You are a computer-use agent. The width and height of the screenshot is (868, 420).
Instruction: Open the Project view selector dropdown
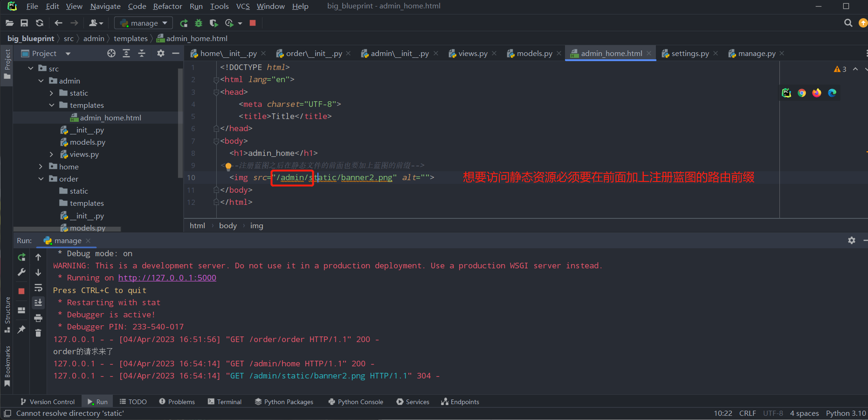coord(68,54)
